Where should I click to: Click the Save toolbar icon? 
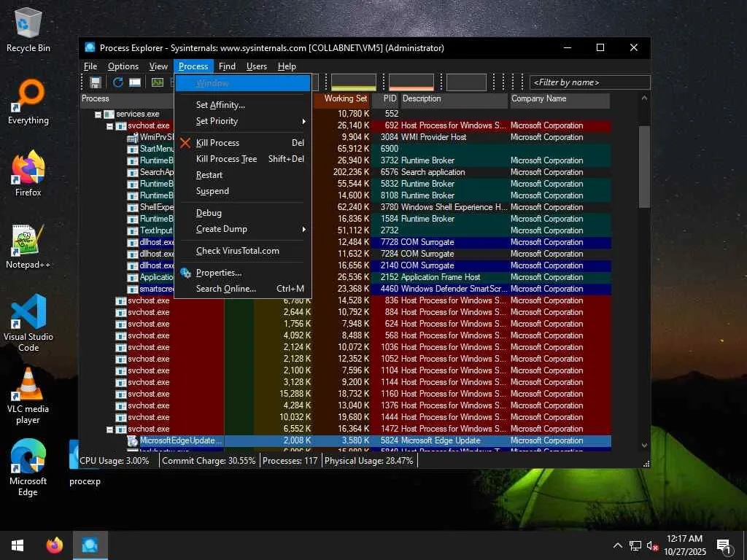(96, 82)
